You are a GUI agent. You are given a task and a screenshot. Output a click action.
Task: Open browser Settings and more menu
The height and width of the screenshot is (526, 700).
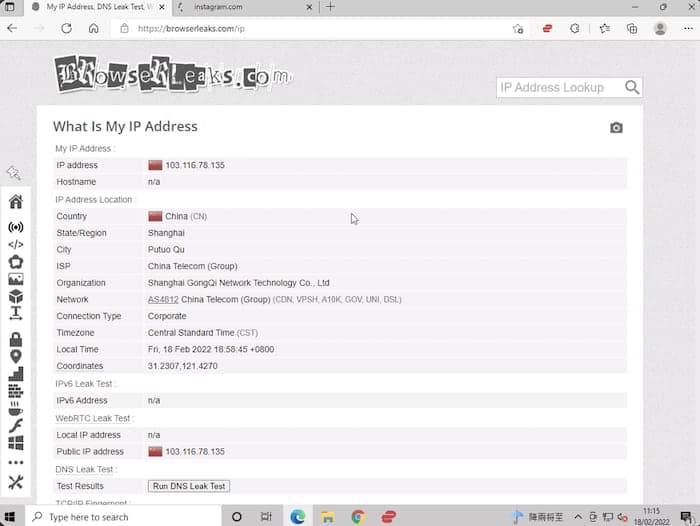(x=688, y=29)
